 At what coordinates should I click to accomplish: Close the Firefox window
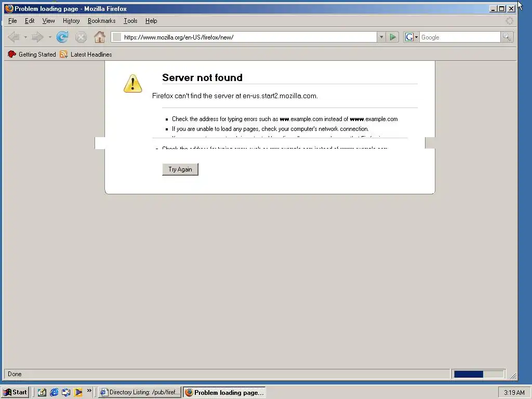point(511,8)
